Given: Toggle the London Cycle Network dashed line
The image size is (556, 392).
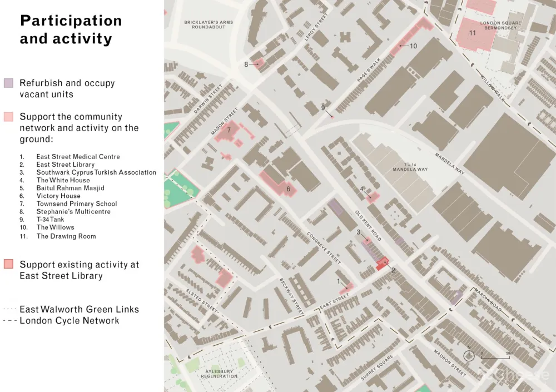Looking at the screenshot, I should [69, 321].
